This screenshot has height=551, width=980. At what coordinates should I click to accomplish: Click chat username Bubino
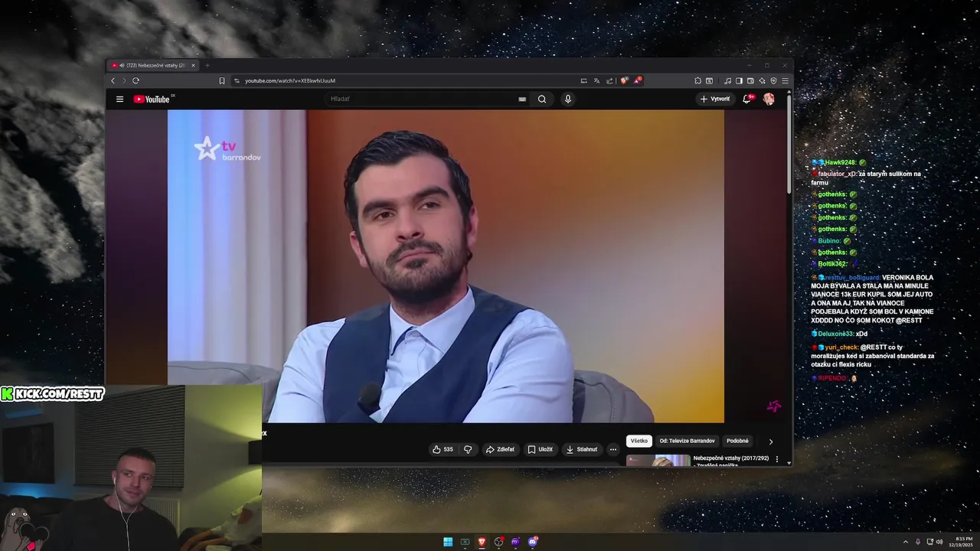pos(829,241)
